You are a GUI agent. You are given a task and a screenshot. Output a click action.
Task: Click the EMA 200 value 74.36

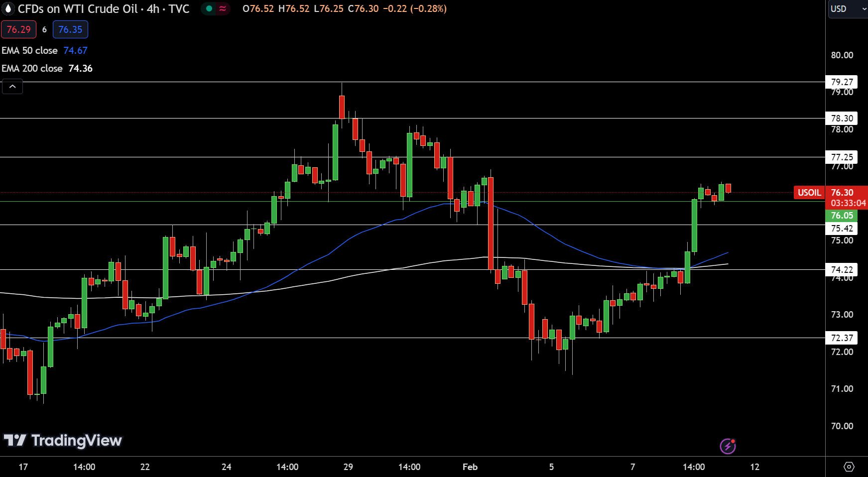pyautogui.click(x=81, y=68)
